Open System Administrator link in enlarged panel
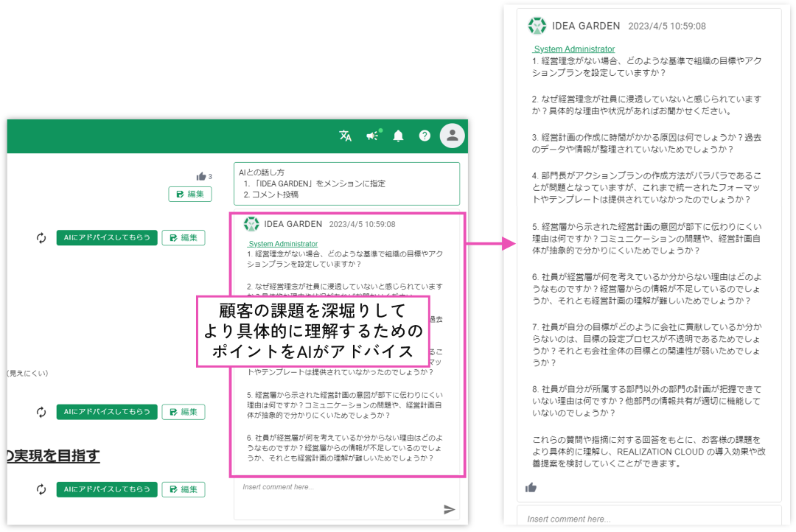This screenshot has width=796, height=532. point(573,49)
